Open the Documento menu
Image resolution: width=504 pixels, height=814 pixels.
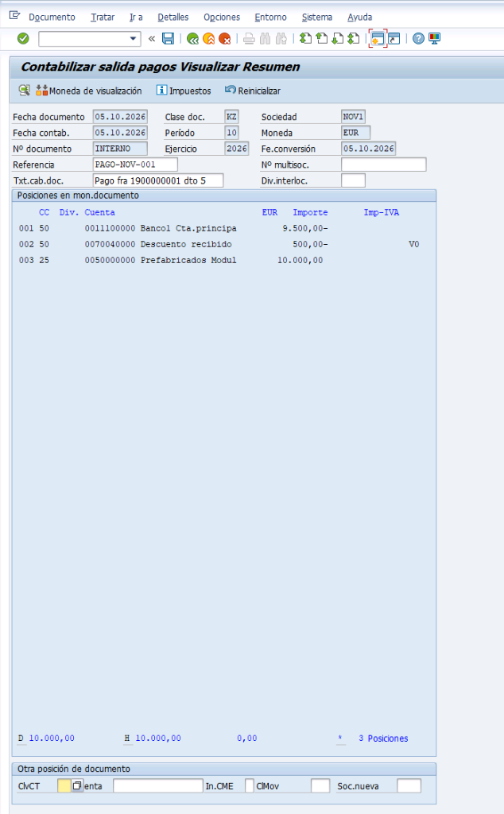52,17
